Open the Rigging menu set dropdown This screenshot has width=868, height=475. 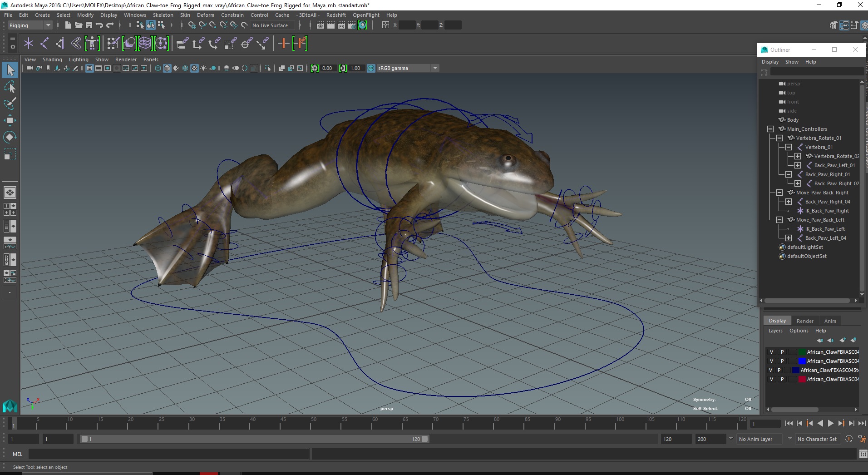point(30,25)
